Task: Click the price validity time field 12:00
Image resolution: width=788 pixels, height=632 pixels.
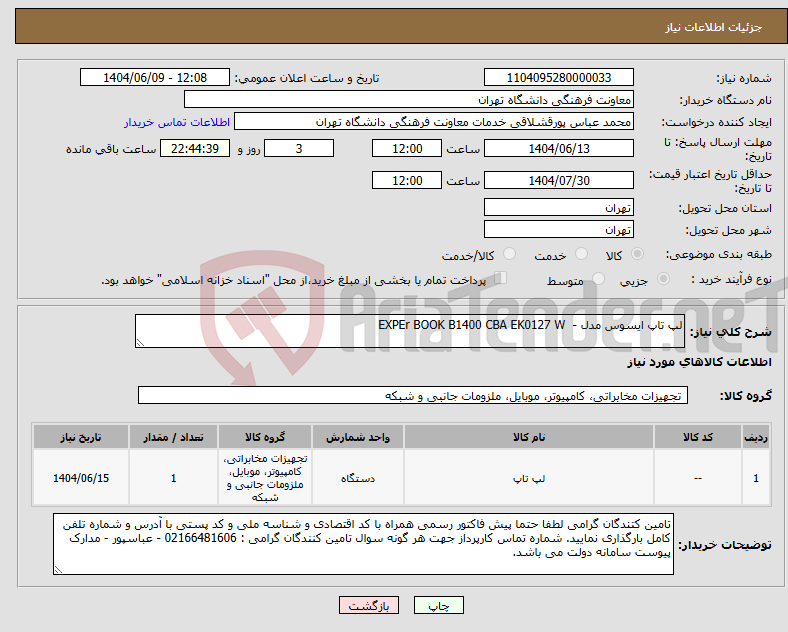Action: pos(407,180)
